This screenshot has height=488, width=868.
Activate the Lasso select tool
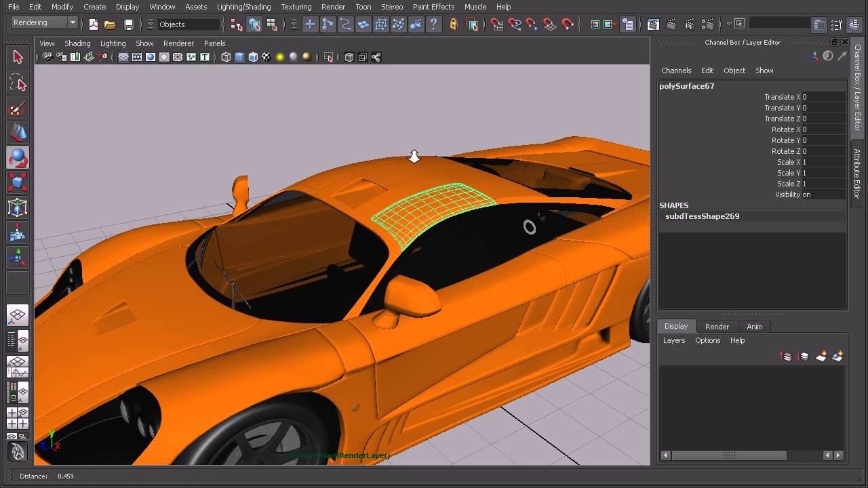pos(18,83)
